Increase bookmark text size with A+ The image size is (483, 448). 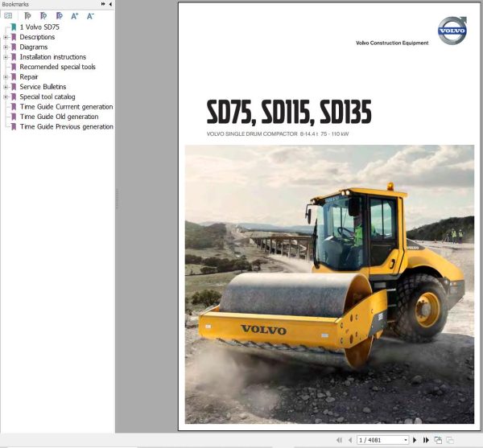click(x=75, y=16)
